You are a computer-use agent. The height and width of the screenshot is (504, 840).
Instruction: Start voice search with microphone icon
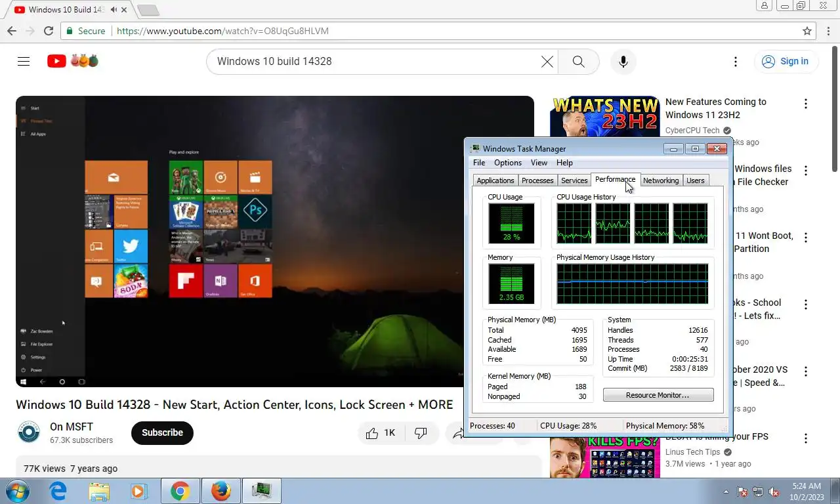(x=623, y=61)
